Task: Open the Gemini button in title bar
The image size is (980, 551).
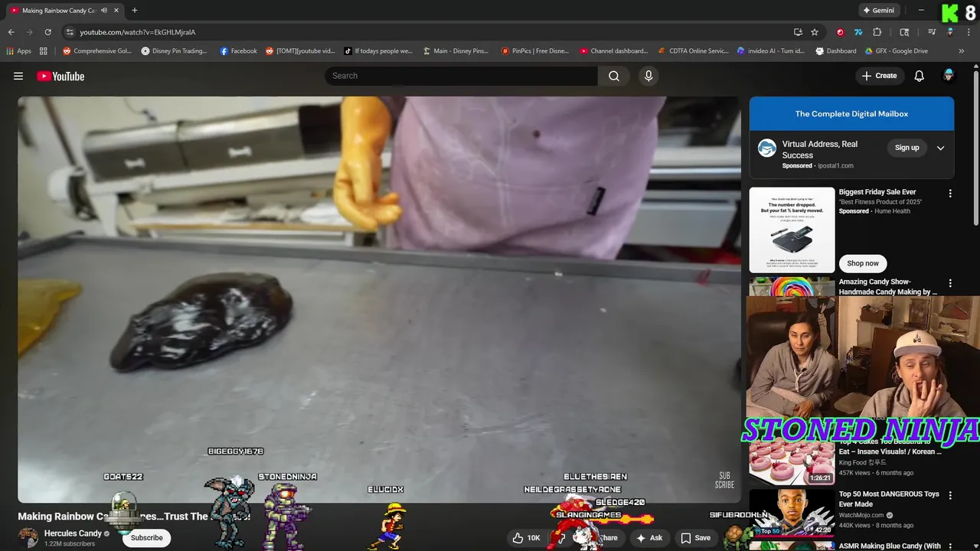Action: point(877,11)
